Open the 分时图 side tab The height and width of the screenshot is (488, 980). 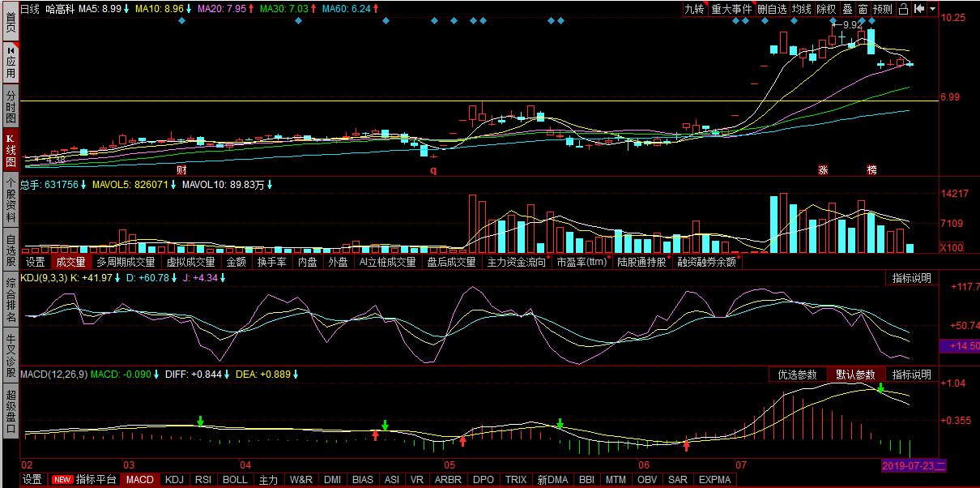click(11, 107)
